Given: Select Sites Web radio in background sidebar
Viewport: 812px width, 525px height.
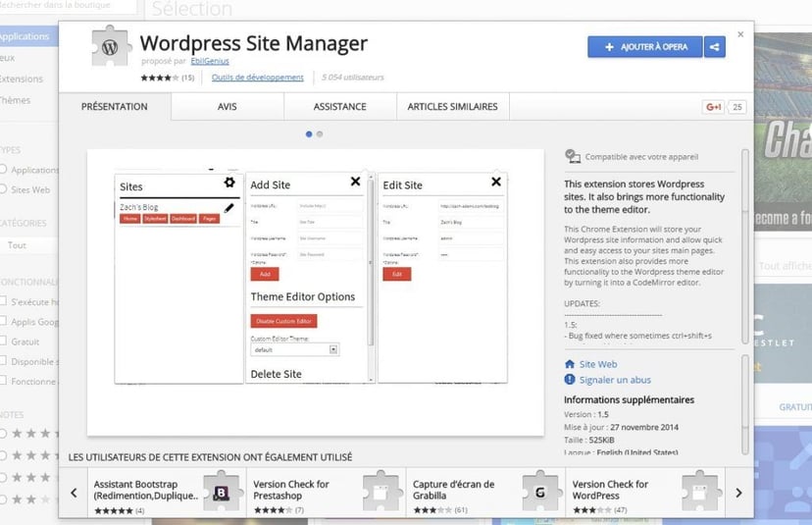Looking at the screenshot, I should pos(3,189).
